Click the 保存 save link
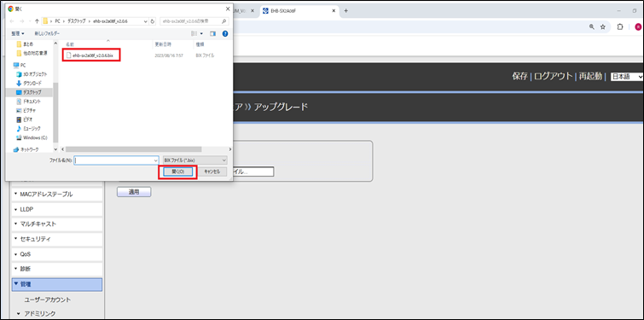 point(519,77)
